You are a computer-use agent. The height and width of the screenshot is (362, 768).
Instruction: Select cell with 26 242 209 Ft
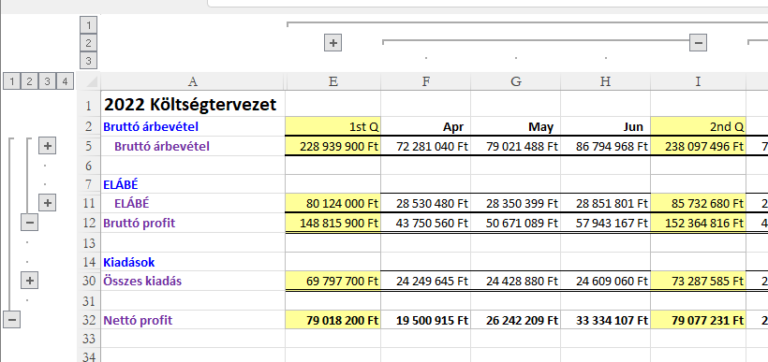[x=516, y=320]
